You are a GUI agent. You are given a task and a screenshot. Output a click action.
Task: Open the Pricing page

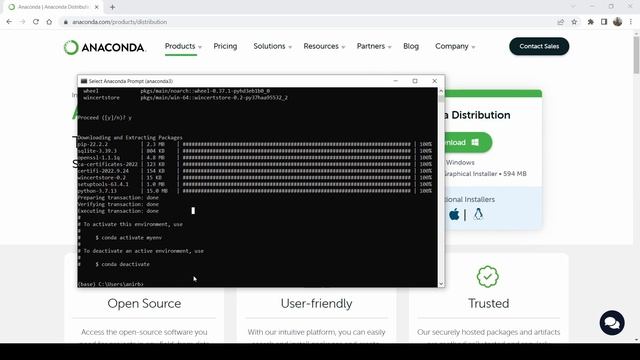coord(225,46)
